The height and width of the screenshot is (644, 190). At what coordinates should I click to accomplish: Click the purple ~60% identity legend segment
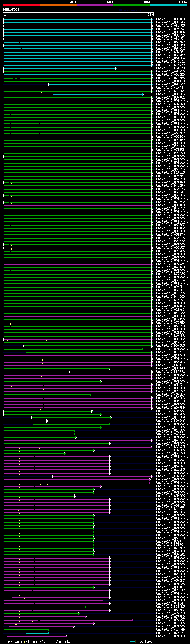95,5
